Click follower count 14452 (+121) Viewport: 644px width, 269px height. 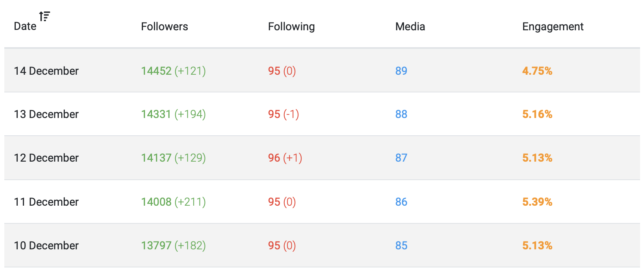[174, 71]
